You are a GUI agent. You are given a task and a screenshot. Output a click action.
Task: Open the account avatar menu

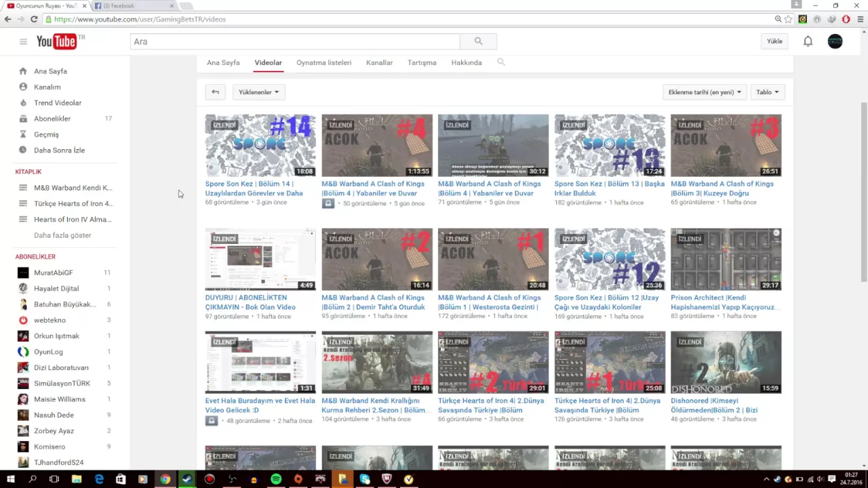[835, 41]
